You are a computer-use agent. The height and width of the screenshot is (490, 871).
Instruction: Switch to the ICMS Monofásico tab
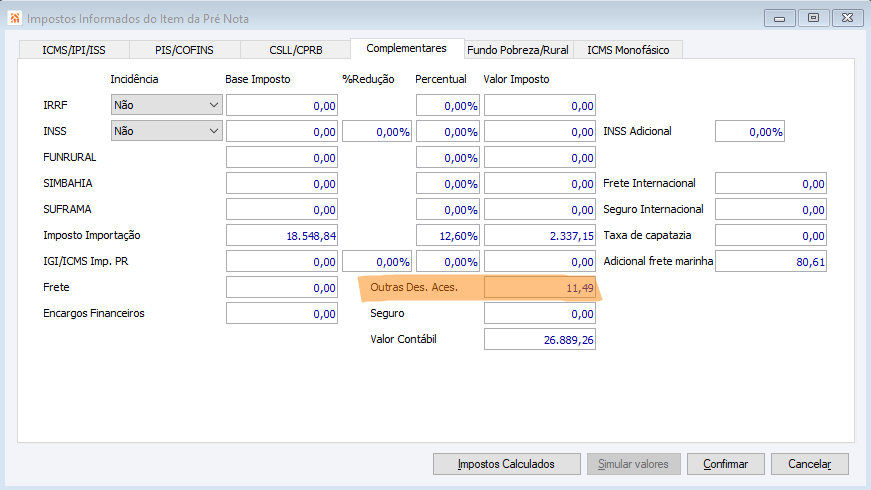[628, 50]
